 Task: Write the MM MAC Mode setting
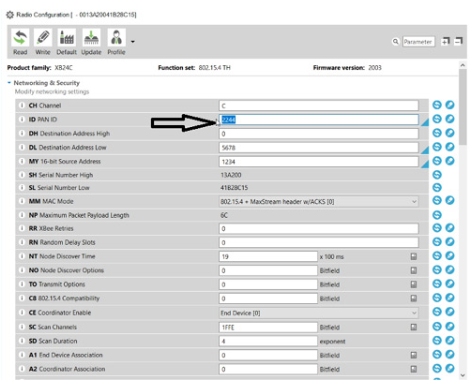pos(450,200)
